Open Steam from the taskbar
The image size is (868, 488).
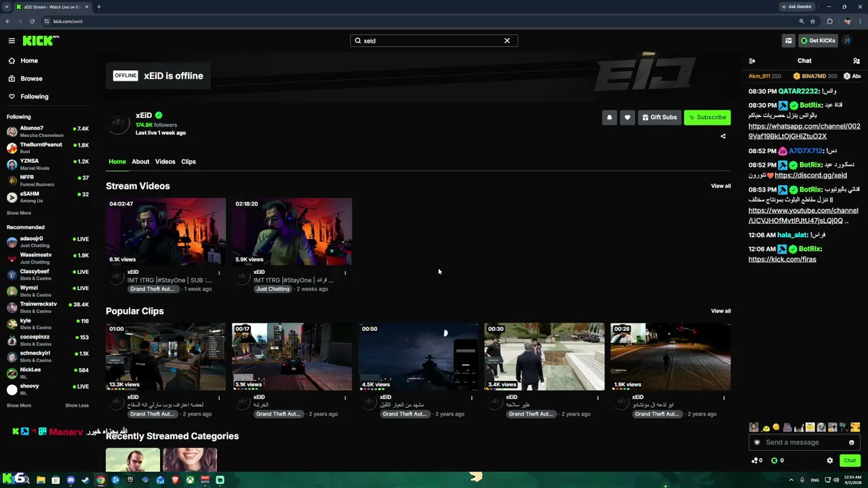coord(85,480)
